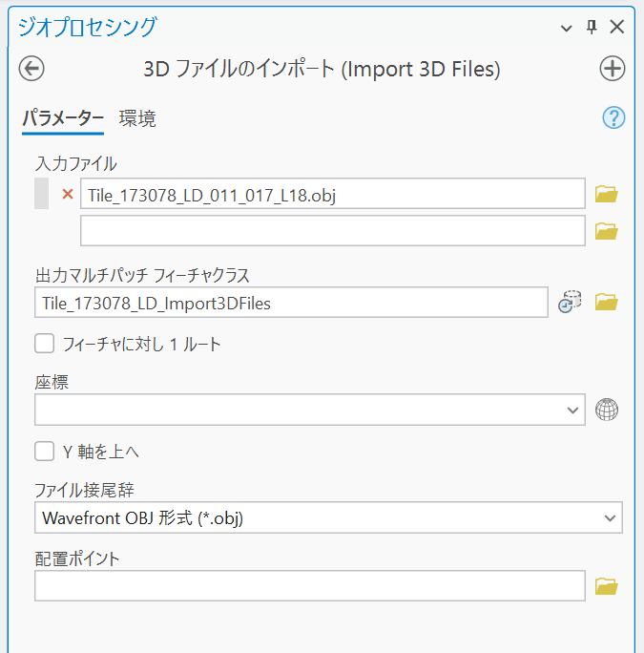Open the output database selector icon
644x653 pixels.
tap(570, 302)
